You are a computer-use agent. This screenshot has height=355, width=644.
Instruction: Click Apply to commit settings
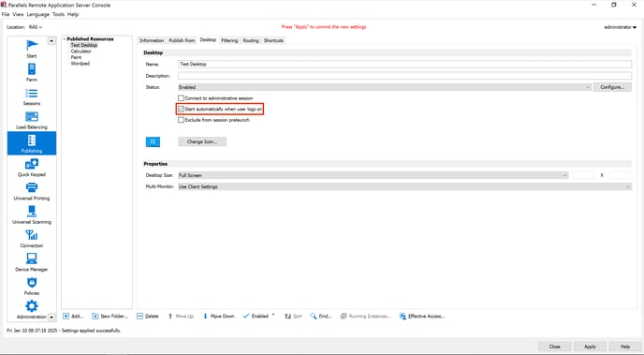[x=590, y=347]
